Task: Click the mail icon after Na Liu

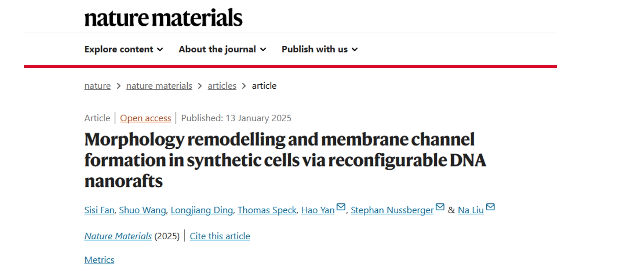Action: click(490, 207)
